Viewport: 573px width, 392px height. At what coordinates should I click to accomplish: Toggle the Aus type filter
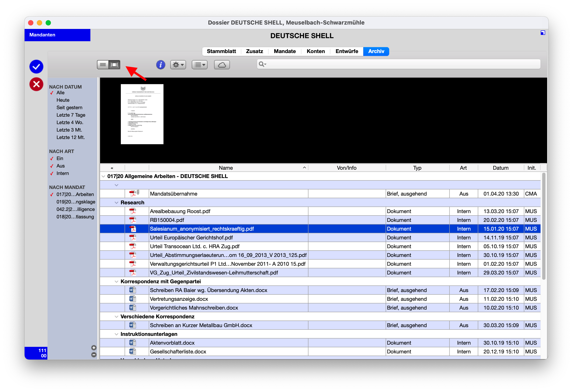pyautogui.click(x=60, y=166)
